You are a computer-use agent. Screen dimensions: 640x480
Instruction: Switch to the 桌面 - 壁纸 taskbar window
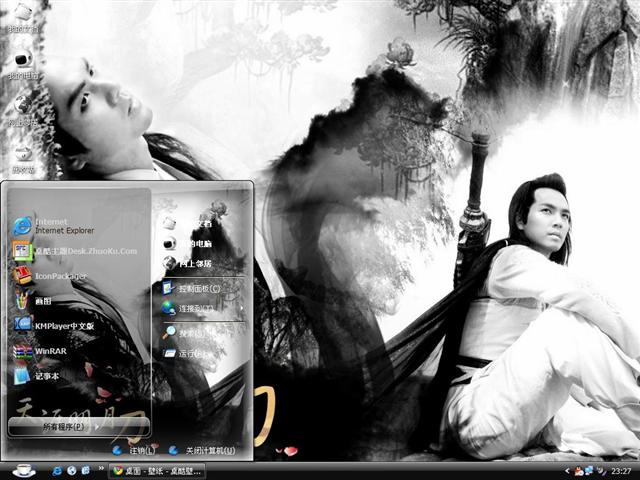(x=160, y=470)
